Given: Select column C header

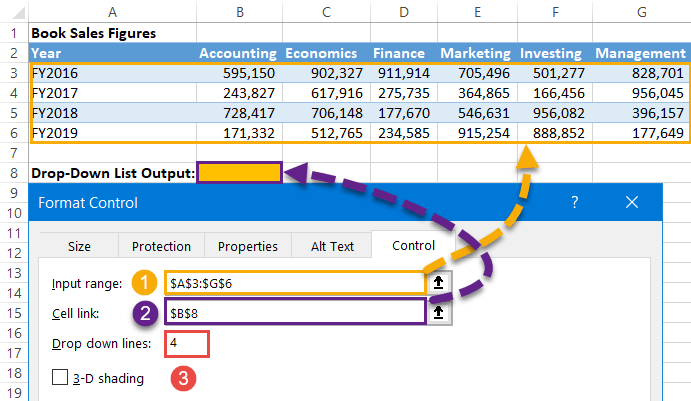Looking at the screenshot, I should (x=326, y=12).
